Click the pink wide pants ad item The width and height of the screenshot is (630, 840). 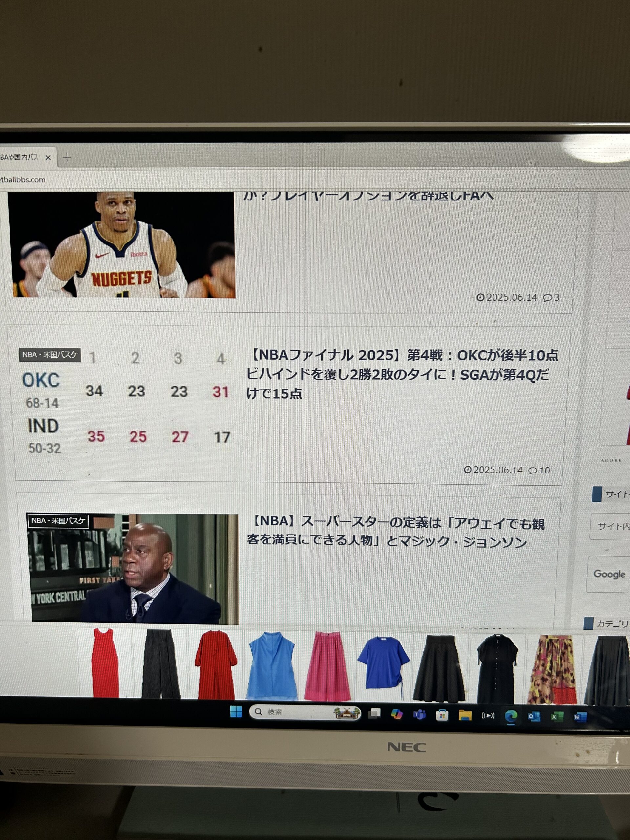tap(327, 666)
